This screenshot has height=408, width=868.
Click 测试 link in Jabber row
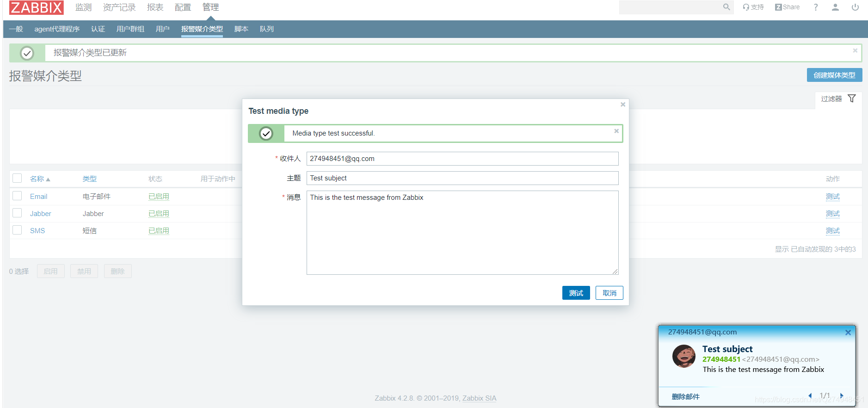click(833, 214)
